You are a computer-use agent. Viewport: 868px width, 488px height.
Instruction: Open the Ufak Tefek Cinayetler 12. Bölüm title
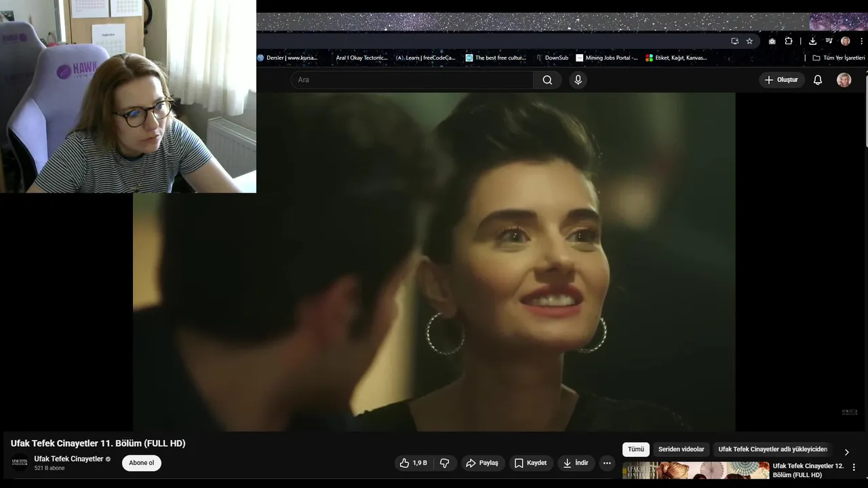pos(808,470)
